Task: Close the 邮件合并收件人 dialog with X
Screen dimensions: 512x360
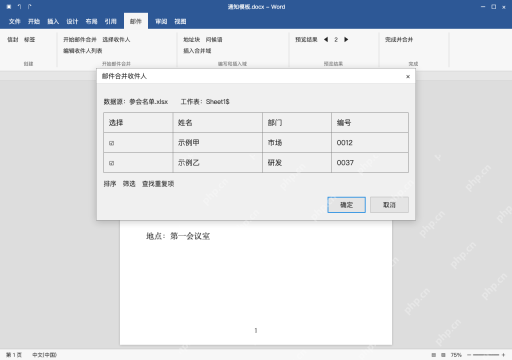Action: pos(408,77)
